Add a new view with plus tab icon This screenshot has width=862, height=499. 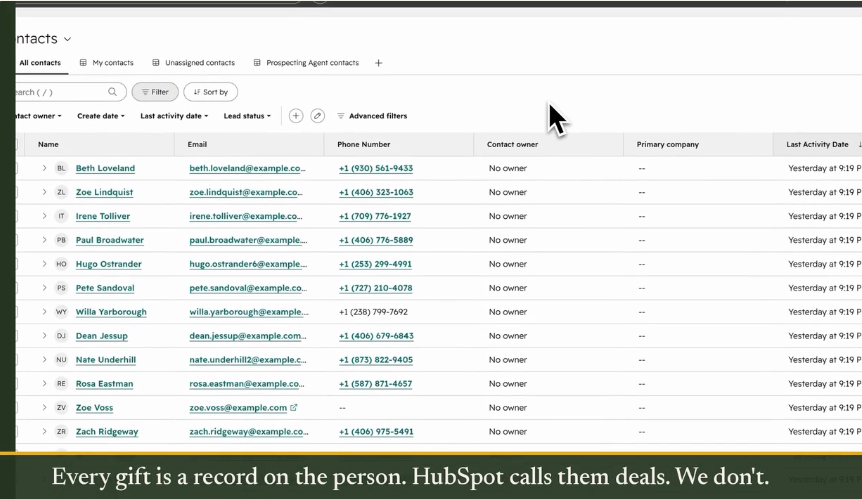[x=378, y=63]
